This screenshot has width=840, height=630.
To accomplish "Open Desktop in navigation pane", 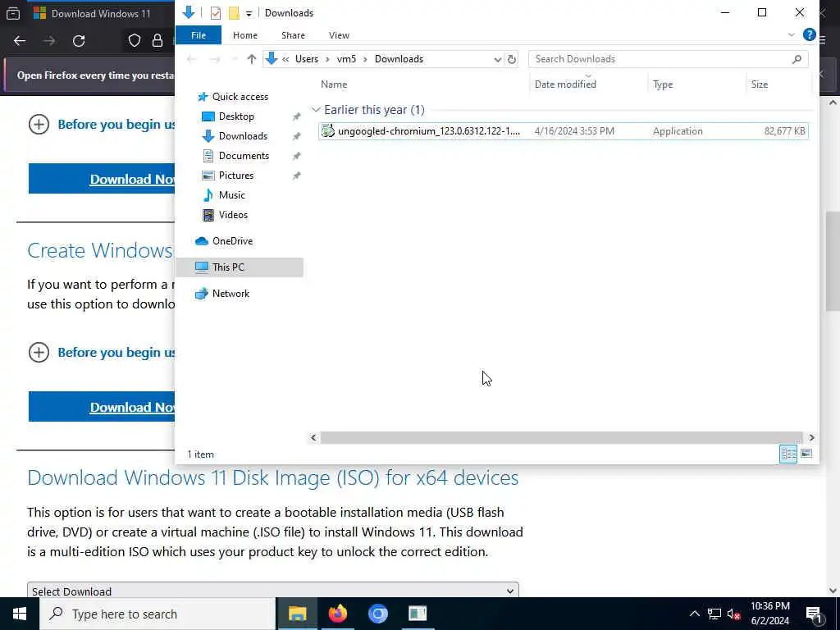I will 236,116.
